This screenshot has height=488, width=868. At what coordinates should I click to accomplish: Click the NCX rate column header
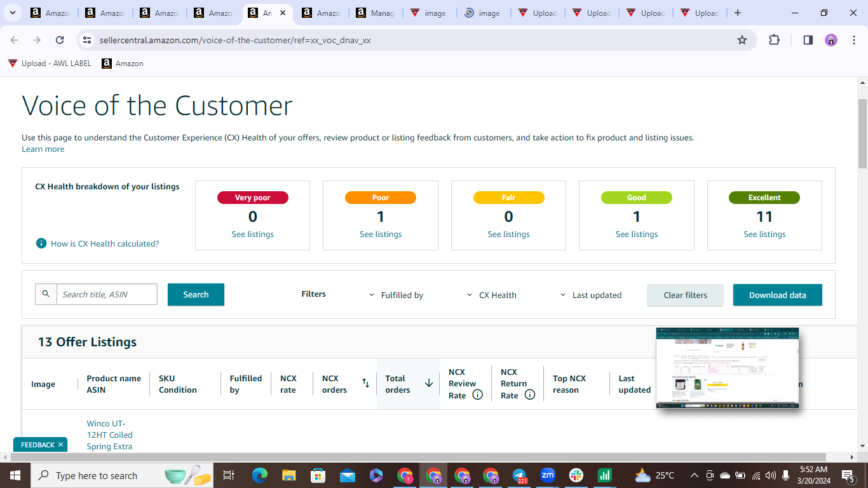click(288, 384)
